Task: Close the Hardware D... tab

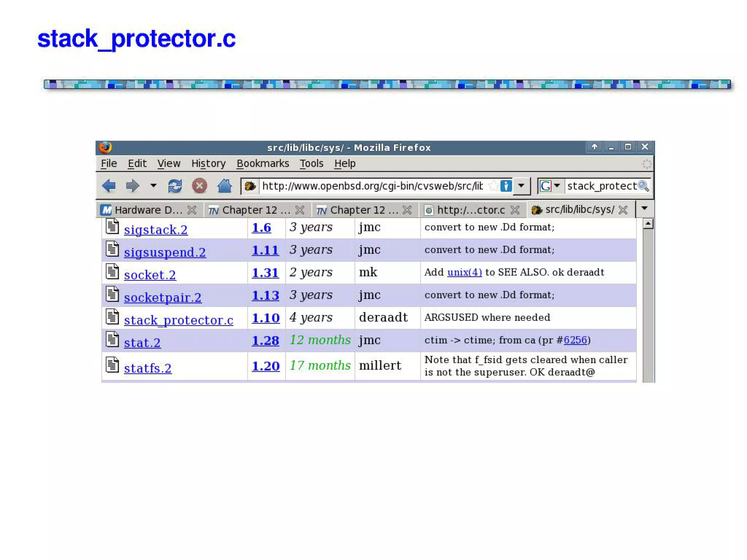Action: pyautogui.click(x=192, y=210)
